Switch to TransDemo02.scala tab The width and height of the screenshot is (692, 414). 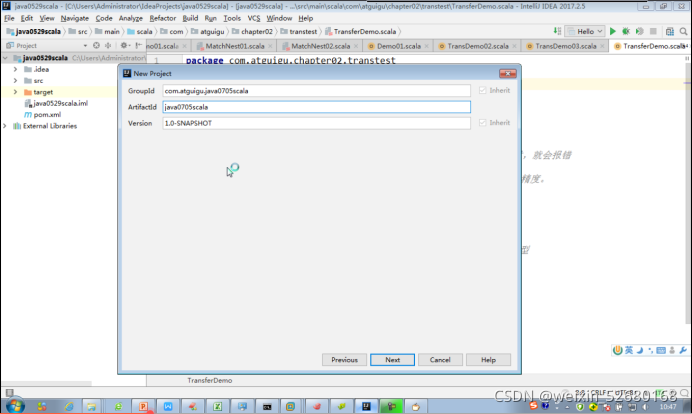point(478,46)
